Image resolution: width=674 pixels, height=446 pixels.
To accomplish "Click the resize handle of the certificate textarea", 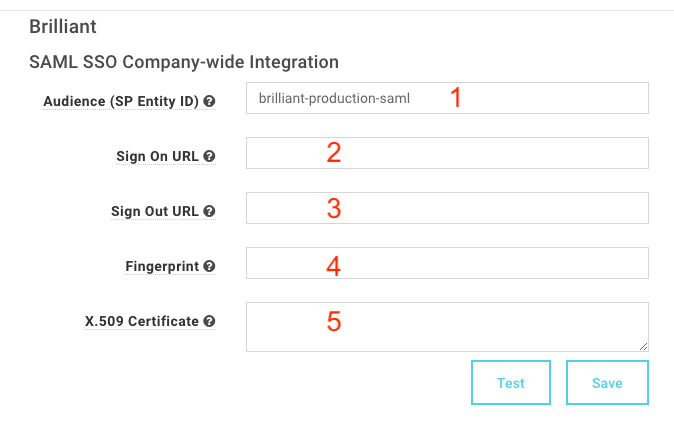I will [643, 346].
